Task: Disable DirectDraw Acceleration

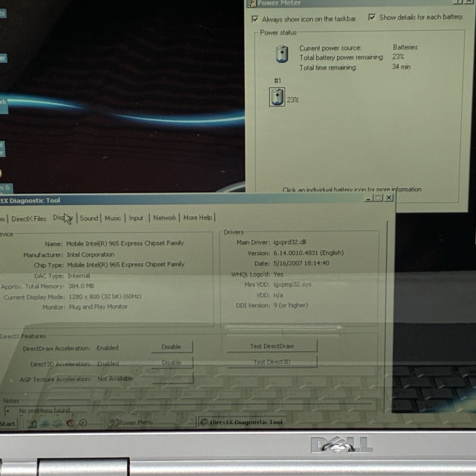Action: pos(172,347)
